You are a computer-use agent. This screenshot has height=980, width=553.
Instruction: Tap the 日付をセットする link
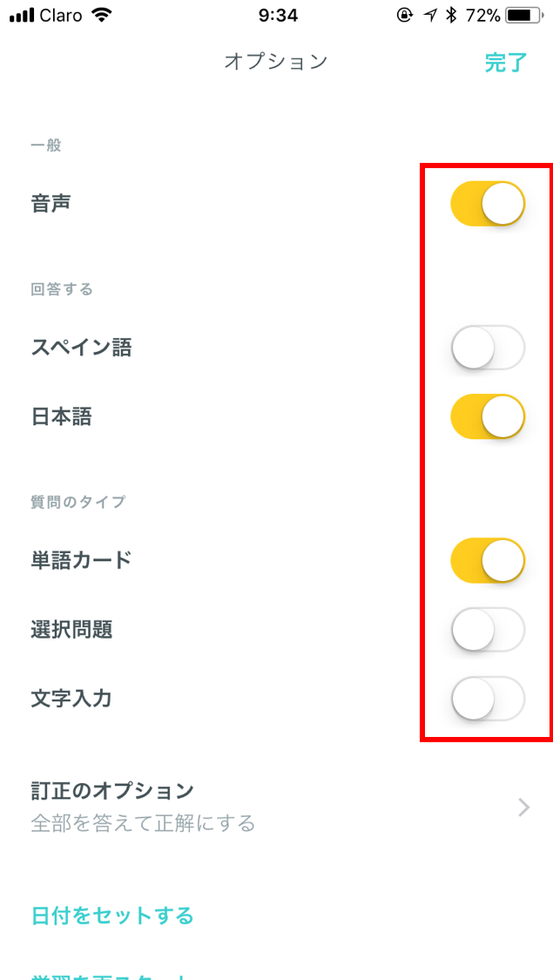pyautogui.click(x=112, y=916)
